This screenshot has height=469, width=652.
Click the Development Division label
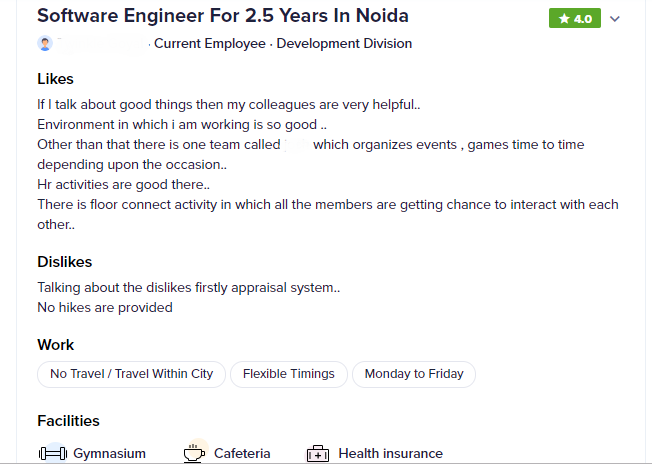pos(344,44)
